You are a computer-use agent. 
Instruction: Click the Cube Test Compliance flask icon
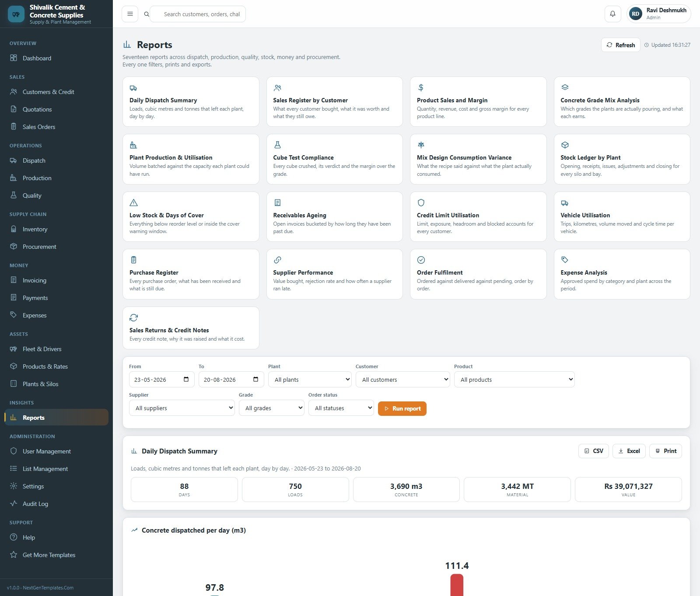[x=277, y=145]
